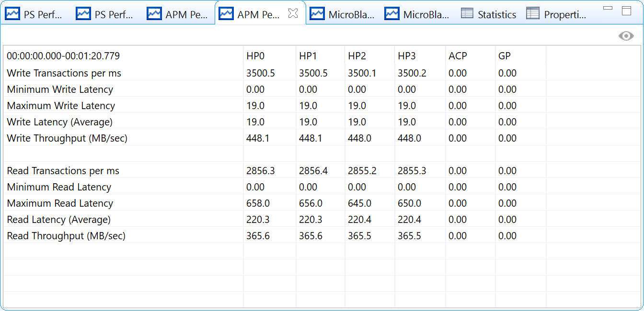
Task: Click the ACP column header
Action: 458,56
